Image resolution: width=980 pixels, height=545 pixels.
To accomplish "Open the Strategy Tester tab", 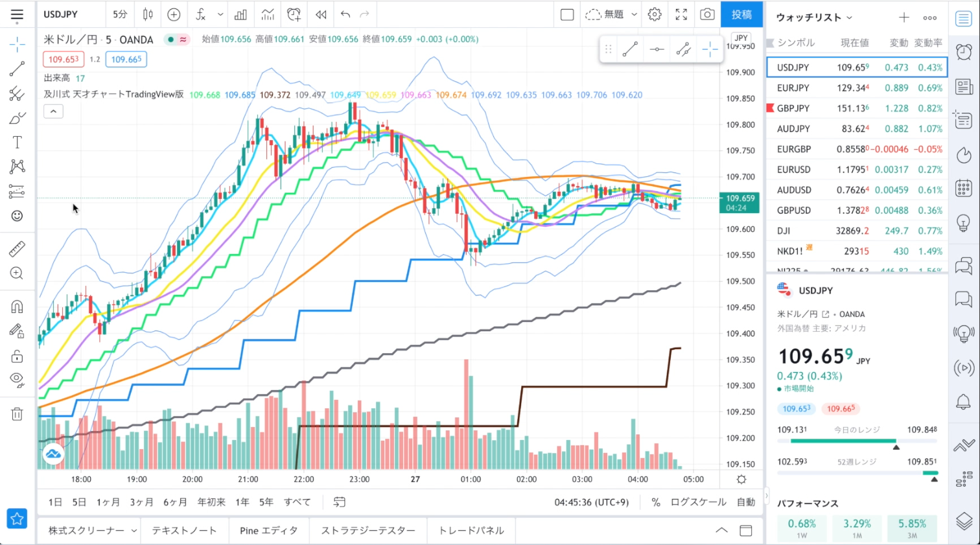I will pos(368,530).
